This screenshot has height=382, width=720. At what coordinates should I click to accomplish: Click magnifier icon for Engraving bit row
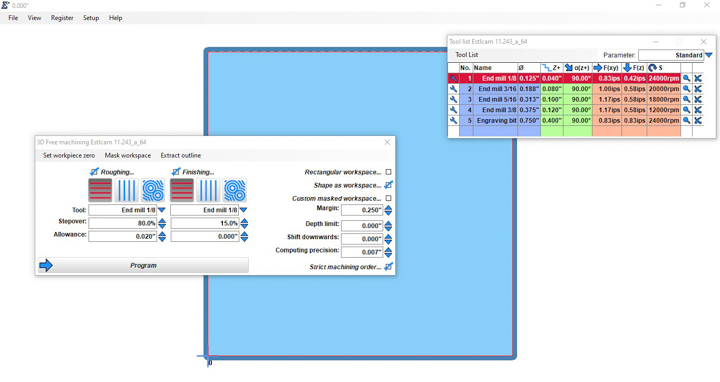(686, 120)
